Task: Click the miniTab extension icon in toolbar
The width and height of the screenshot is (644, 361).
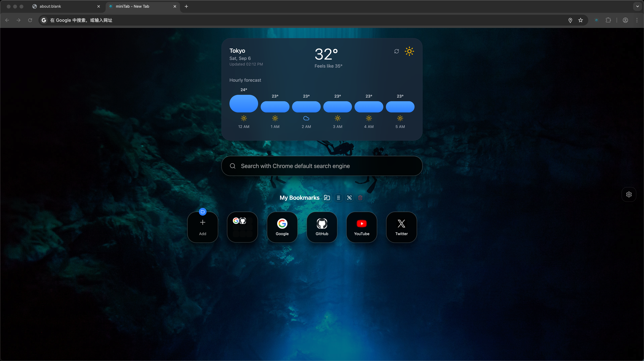Action: (x=596, y=20)
